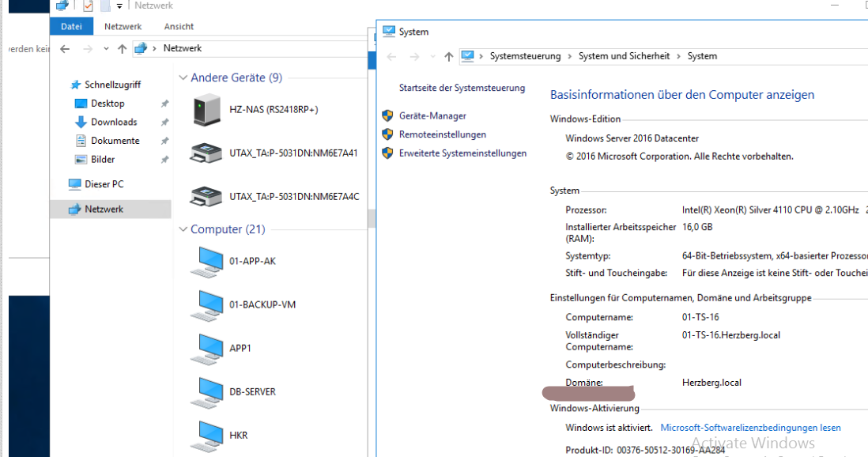The height and width of the screenshot is (457, 868).
Task: Select the UTAX_TA:P-5031DN:NM6E7A41 printer icon
Action: (x=206, y=153)
